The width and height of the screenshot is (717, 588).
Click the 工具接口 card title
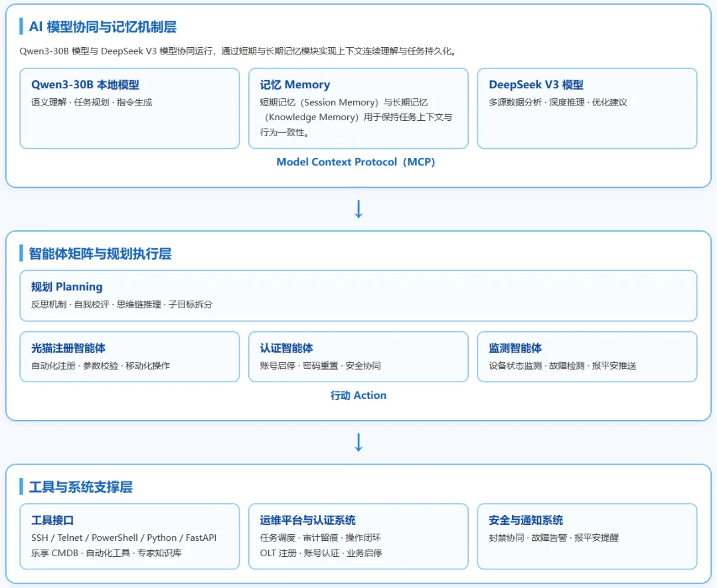[x=52, y=520]
